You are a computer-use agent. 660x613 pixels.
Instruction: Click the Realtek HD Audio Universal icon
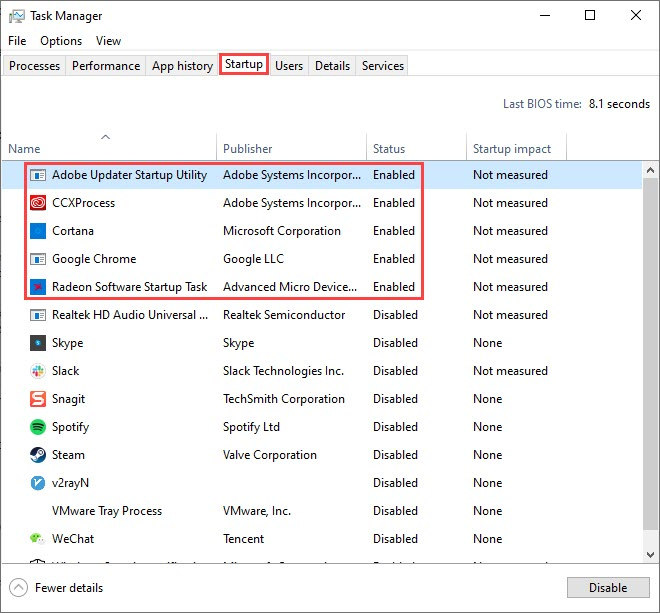click(38, 315)
